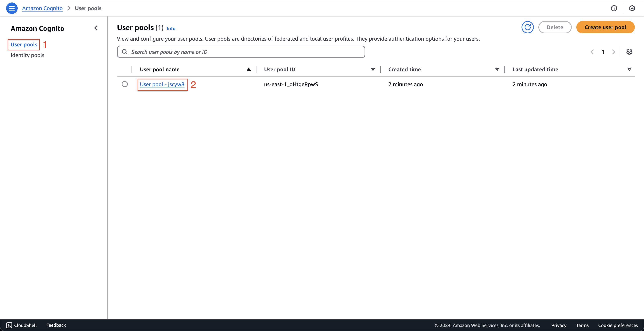This screenshot has height=331, width=644.
Task: Click page number 1 in pagination
Action: (603, 52)
